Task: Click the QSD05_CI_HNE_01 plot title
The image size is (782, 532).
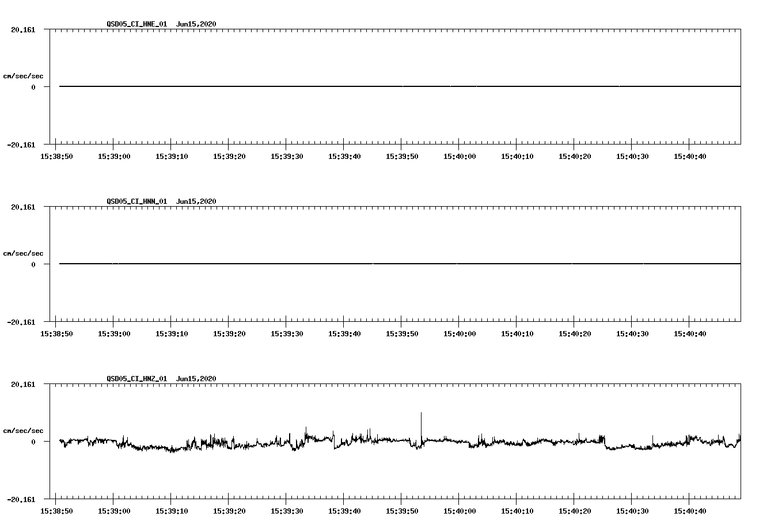Action: [136, 24]
